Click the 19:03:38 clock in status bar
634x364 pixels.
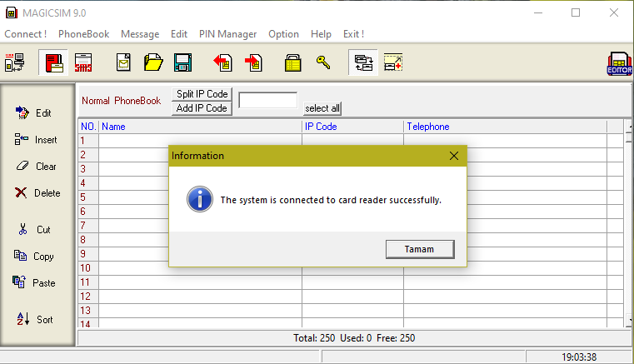click(x=579, y=357)
